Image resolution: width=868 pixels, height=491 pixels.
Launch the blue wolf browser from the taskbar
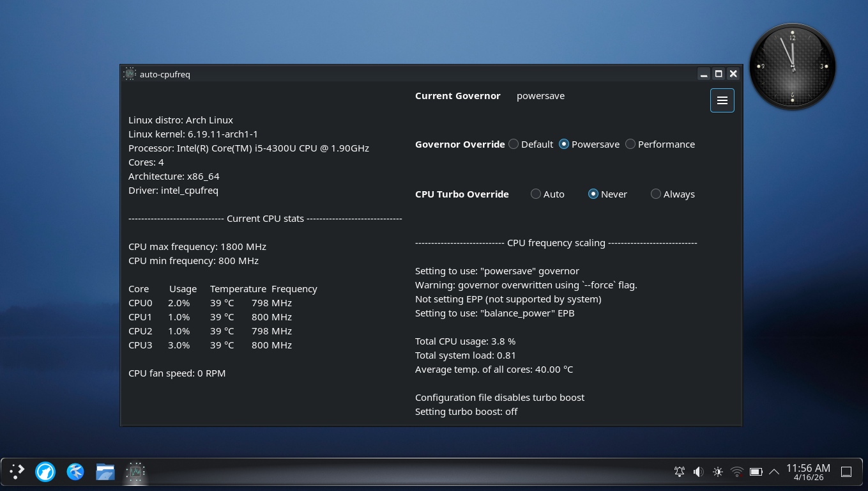tap(45, 472)
